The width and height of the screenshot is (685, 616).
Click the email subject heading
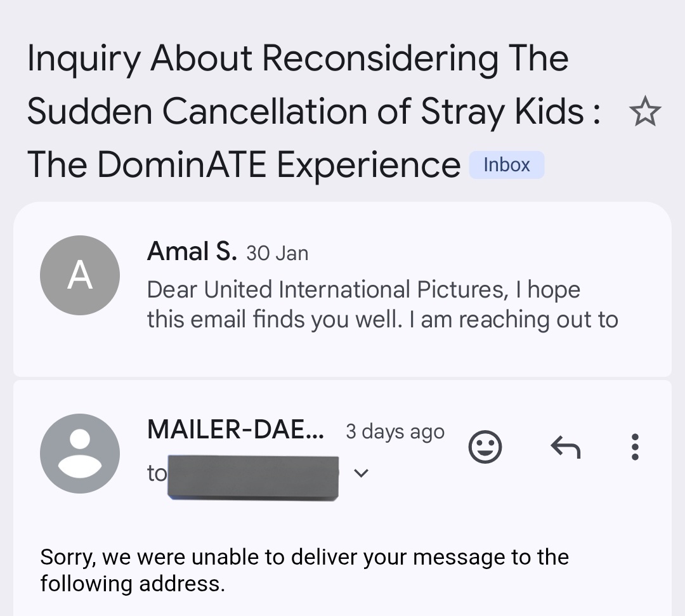pos(314,112)
